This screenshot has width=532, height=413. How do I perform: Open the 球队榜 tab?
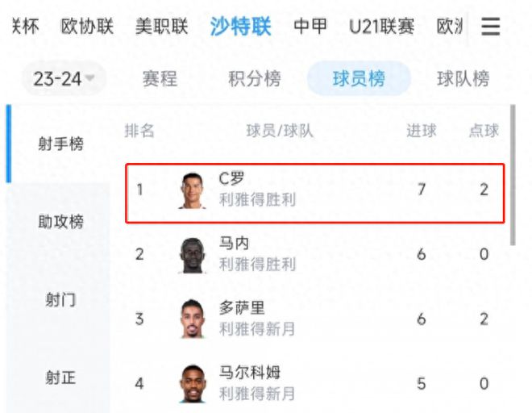pyautogui.click(x=463, y=79)
